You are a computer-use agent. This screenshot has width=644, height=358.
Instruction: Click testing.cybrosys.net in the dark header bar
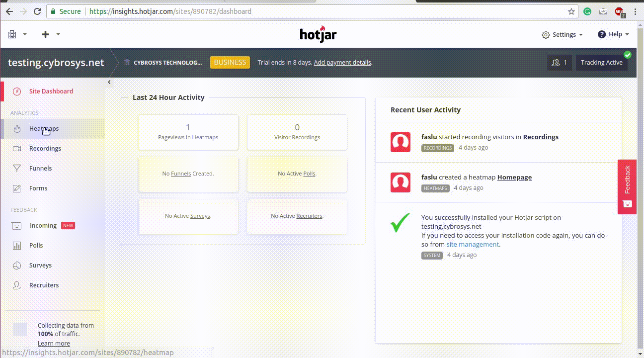click(56, 63)
